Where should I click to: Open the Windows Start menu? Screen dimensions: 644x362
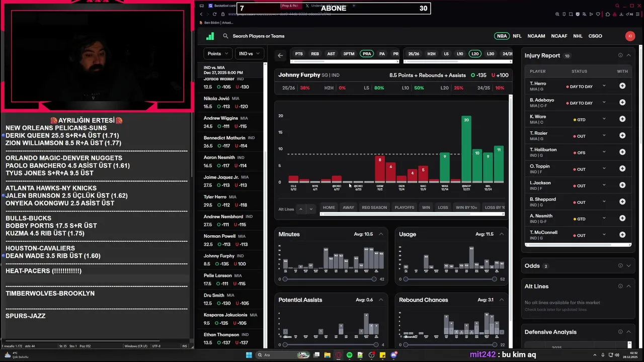[x=249, y=355]
